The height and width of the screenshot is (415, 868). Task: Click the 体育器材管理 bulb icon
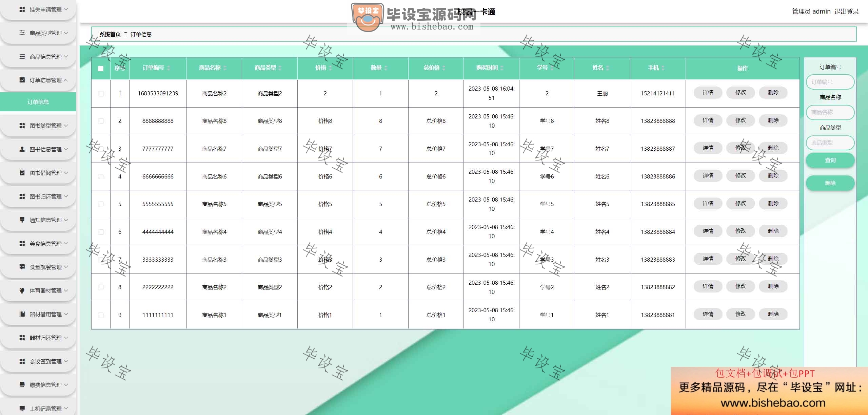tap(22, 290)
